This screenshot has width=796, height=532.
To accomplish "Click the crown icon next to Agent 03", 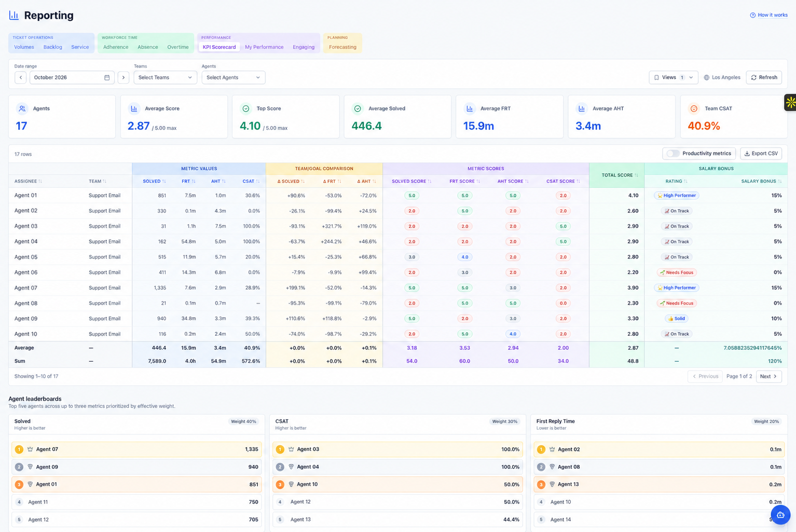I will (x=291, y=449).
